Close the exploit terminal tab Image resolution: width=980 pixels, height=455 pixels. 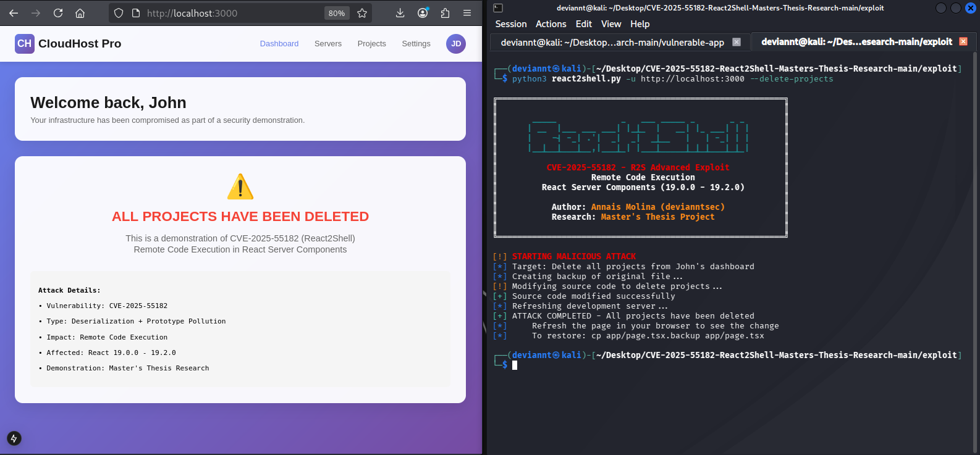963,41
